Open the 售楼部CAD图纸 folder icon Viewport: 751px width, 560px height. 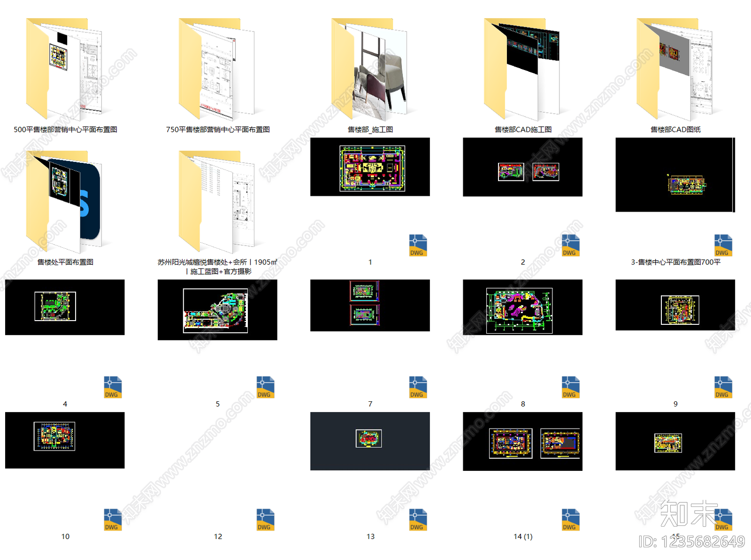click(x=674, y=69)
